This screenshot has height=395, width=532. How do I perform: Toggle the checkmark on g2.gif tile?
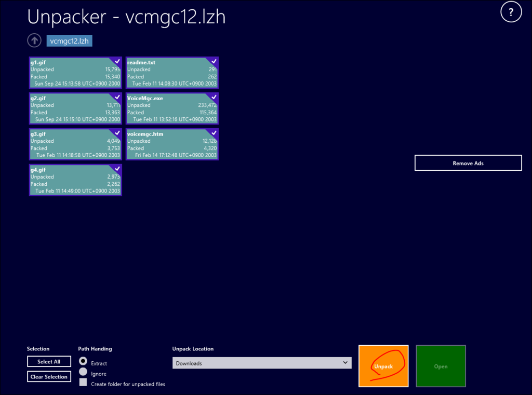[117, 97]
